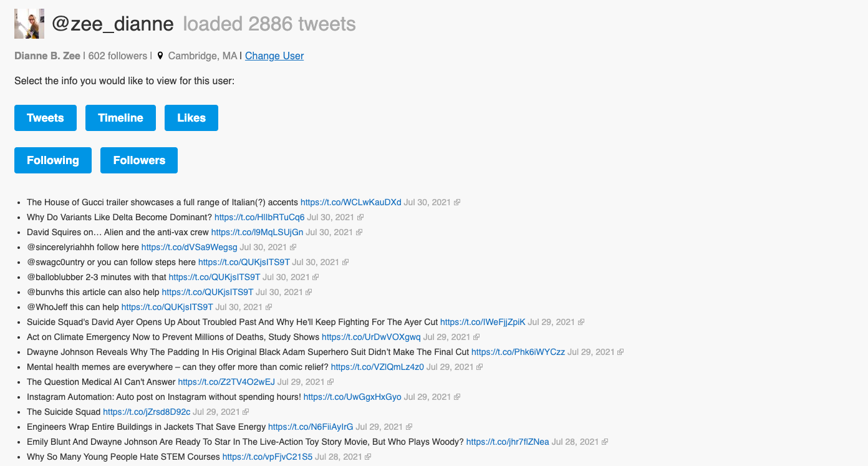The image size is (868, 466).
Task: Open link t.co/UrDwVOXgwq in Climate Emergency tweet
Action: [x=371, y=337]
